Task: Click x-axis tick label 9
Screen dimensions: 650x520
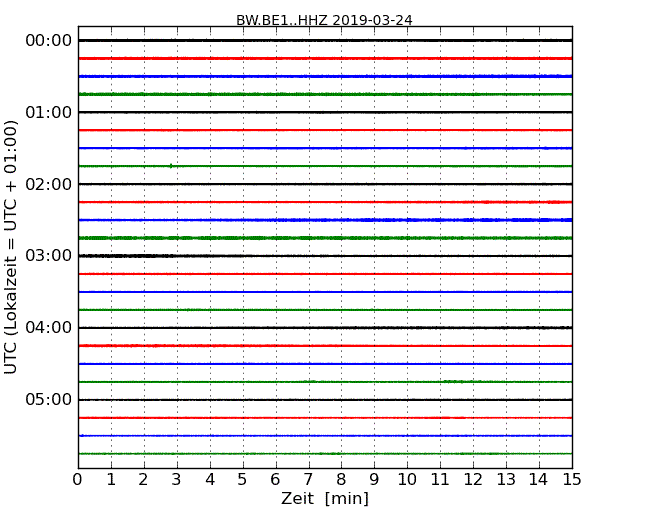Action: [374, 480]
